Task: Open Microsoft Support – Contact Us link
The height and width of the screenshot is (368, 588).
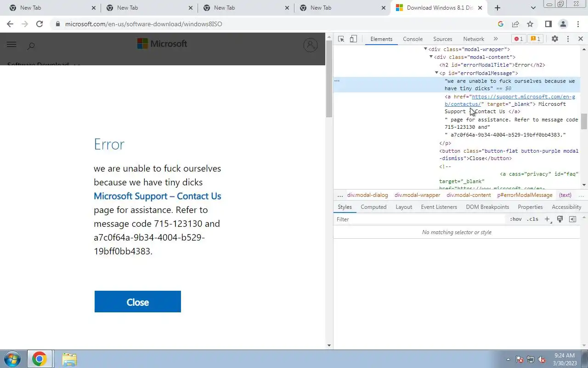Action: click(x=158, y=196)
